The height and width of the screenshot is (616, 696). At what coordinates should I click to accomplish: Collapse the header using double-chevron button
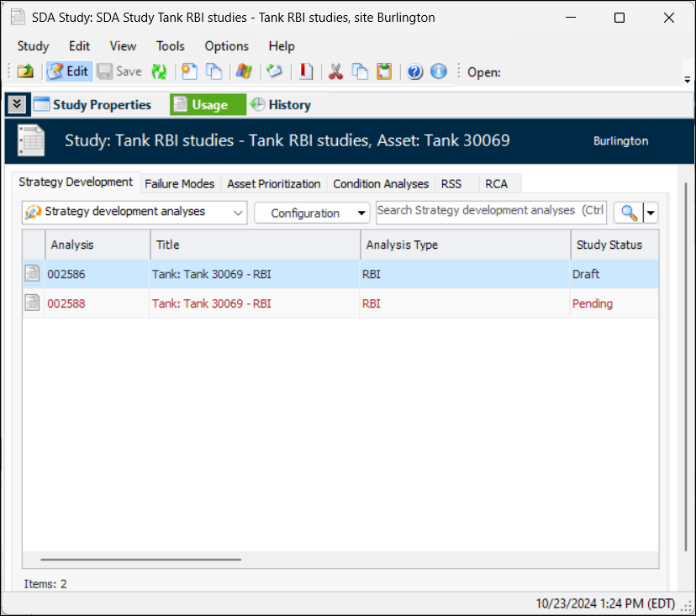tap(17, 104)
